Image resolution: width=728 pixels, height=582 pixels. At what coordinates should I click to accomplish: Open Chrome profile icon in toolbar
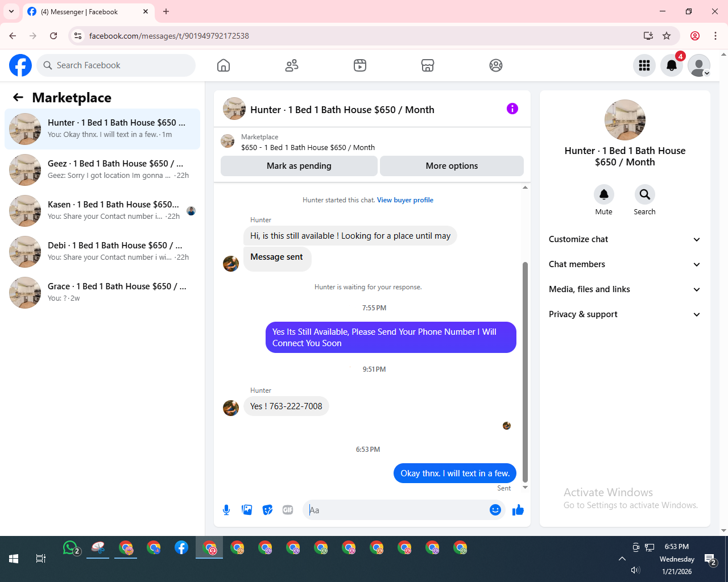695,36
